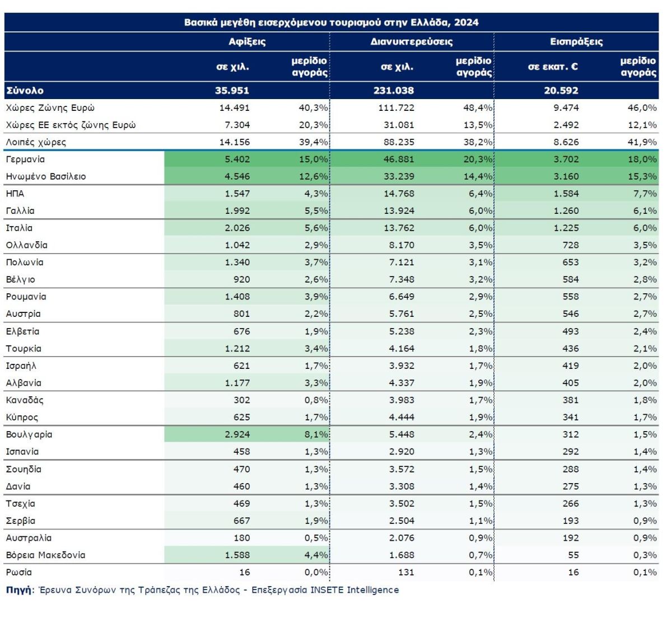Click the Ηνωμένο Βασίλειο row label
Screen dimensions: 672x618
click(46, 177)
